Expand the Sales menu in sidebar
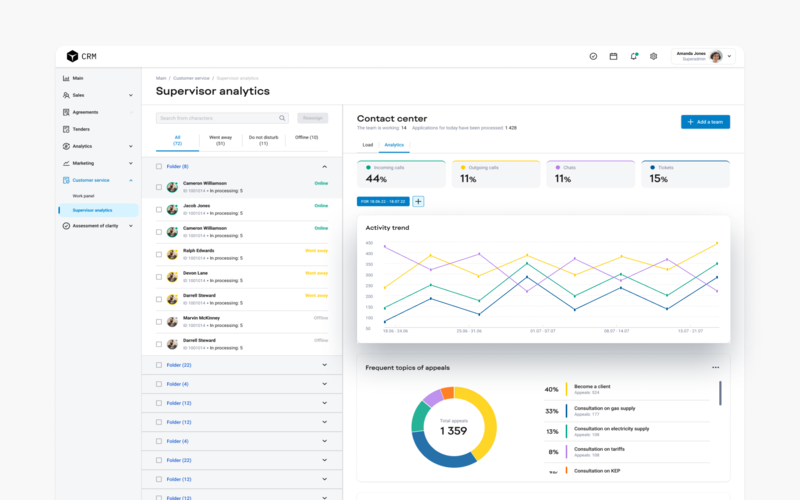The width and height of the screenshot is (800, 500). 131,95
